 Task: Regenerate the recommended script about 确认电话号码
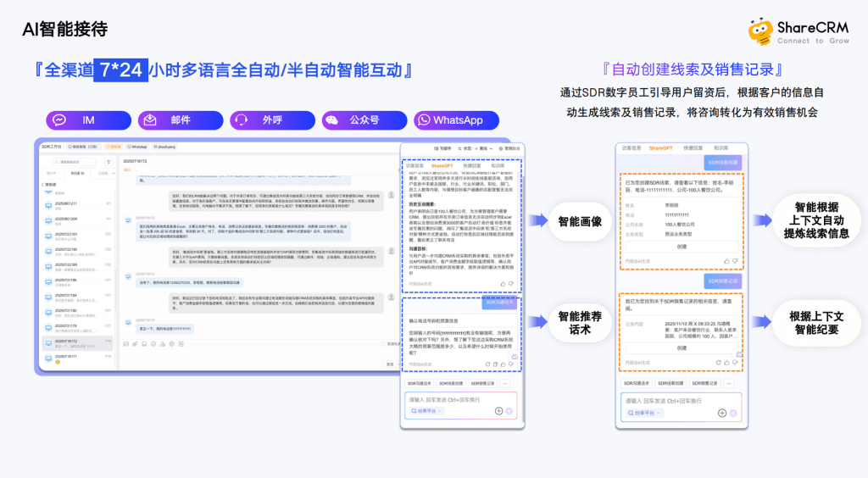(x=487, y=364)
